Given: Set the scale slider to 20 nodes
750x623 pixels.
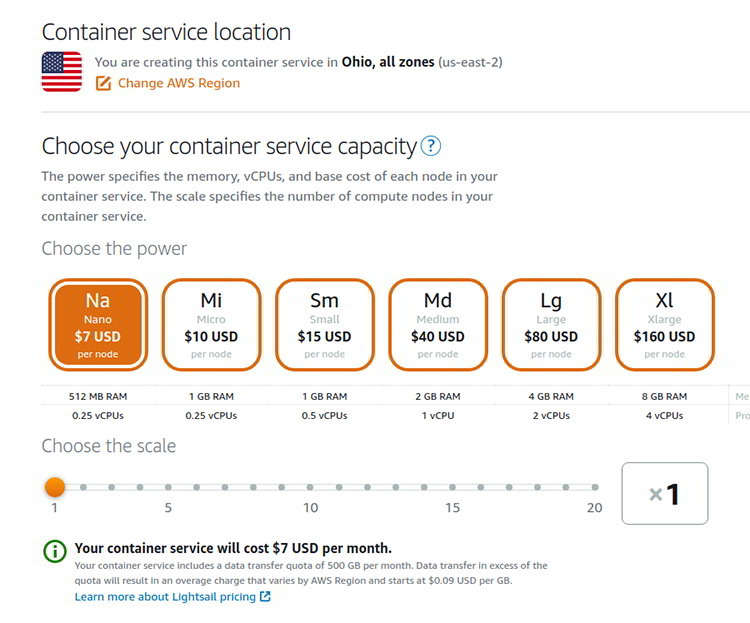Looking at the screenshot, I should coord(595,488).
